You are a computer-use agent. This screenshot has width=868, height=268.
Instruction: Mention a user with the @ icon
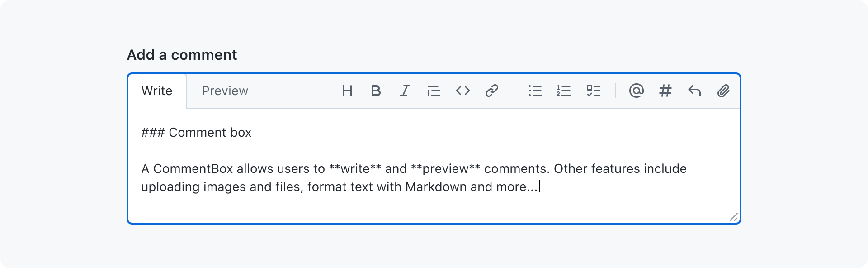637,91
